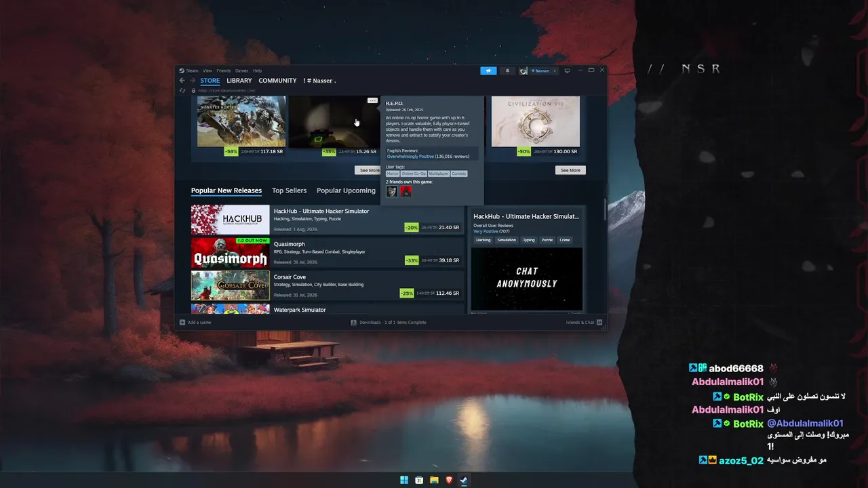
Task: Open the Civilization VII game capsule
Action: click(x=536, y=121)
